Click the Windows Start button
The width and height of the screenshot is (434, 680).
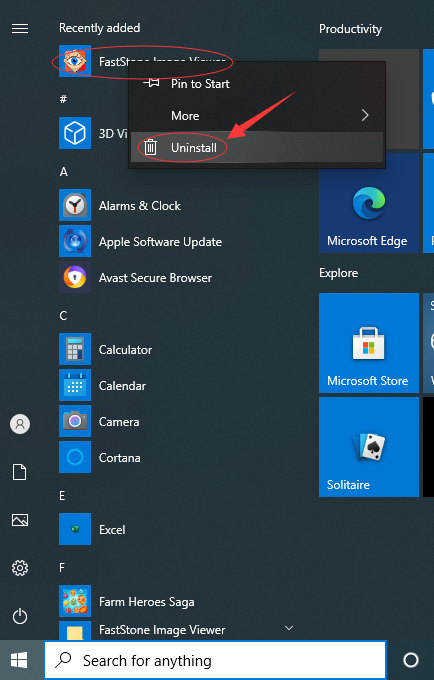pyautogui.click(x=19, y=660)
